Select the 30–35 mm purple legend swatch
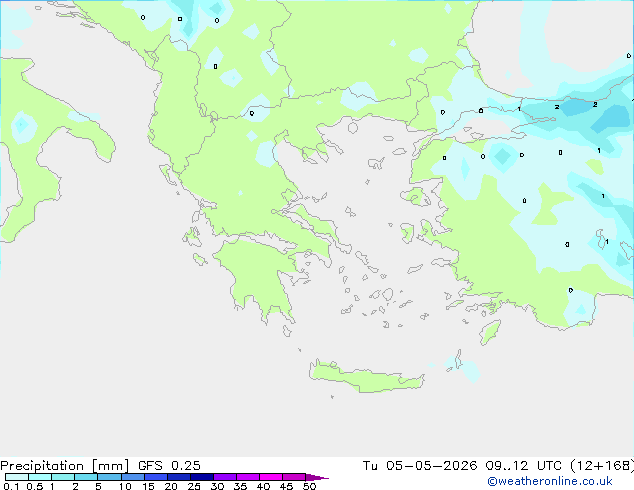This screenshot has height=490, width=634. point(225,477)
